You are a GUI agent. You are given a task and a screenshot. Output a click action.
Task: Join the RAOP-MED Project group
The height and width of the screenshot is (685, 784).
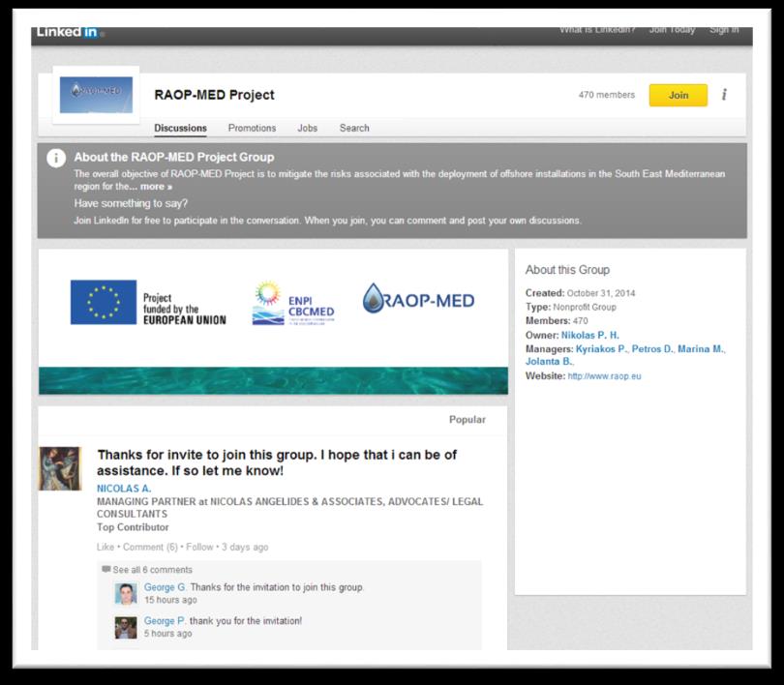[678, 95]
